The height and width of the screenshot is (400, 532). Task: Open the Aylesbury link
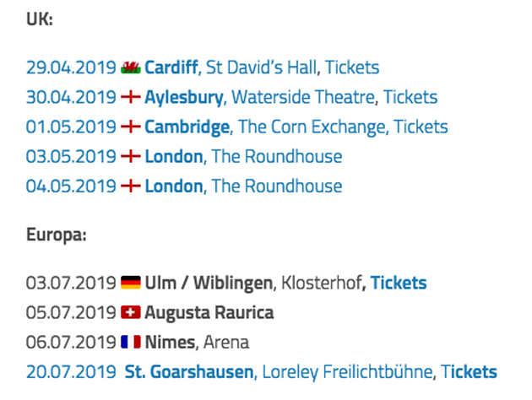(x=184, y=98)
